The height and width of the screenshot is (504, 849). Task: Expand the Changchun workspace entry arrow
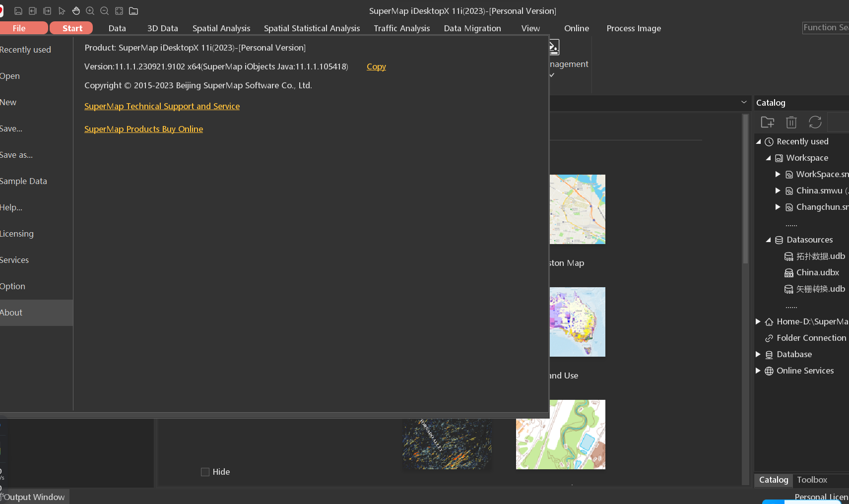(778, 207)
